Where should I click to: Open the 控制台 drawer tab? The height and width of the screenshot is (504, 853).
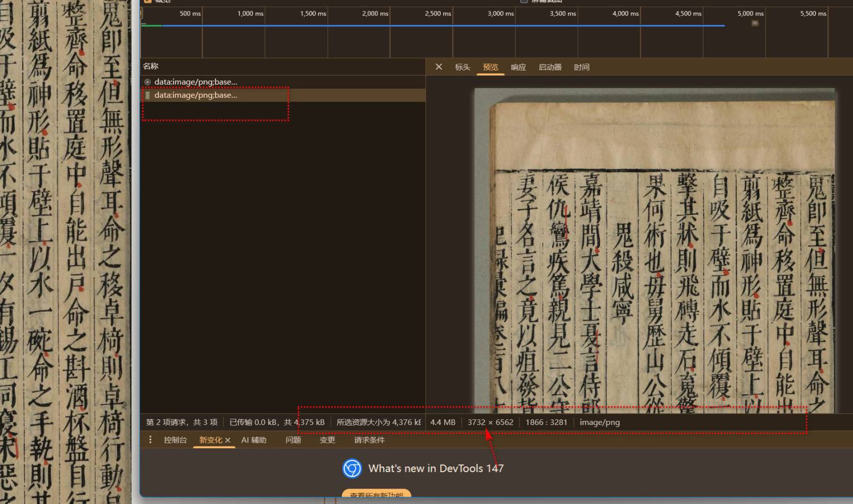(175, 440)
